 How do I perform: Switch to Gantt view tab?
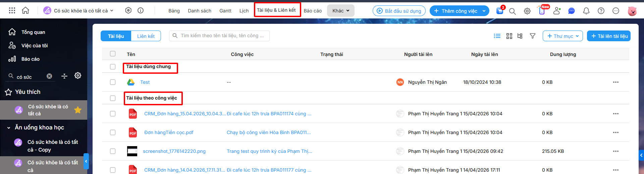225,11
